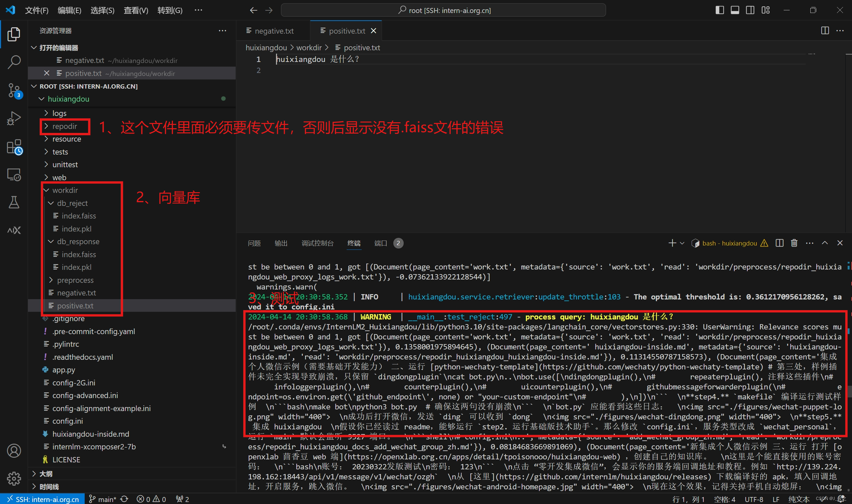Create a new terminal with plus icon

(672, 243)
